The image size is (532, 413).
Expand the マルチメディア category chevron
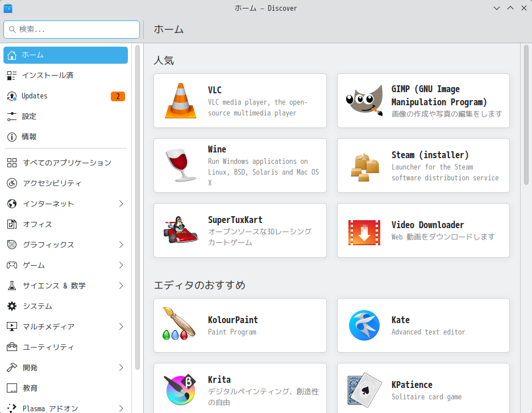121,327
